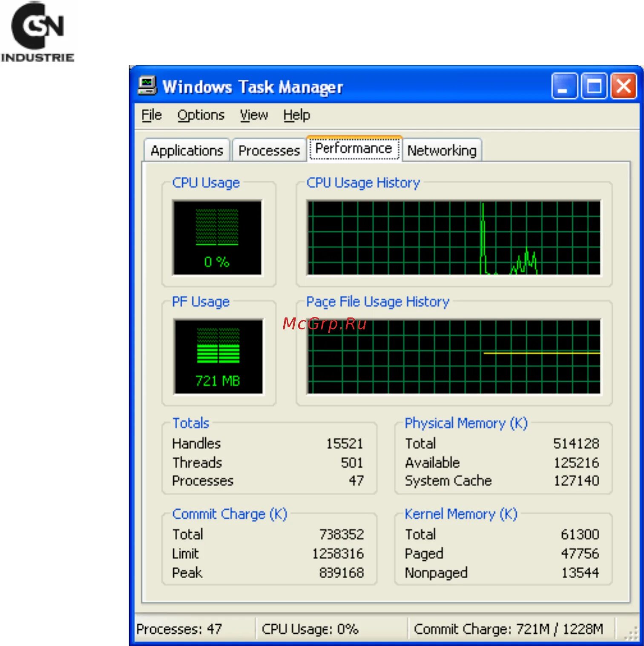
Task: Open the File menu
Action: pyautogui.click(x=151, y=115)
